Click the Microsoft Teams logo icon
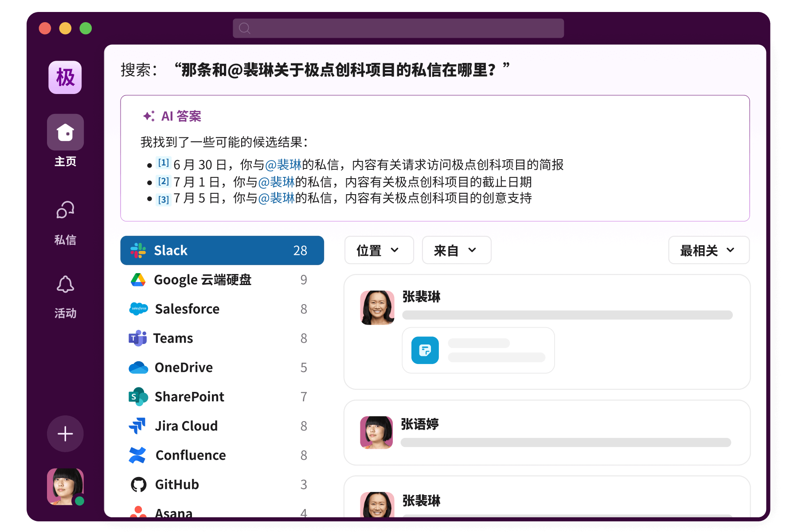This screenshot has height=532, width=798. (138, 338)
